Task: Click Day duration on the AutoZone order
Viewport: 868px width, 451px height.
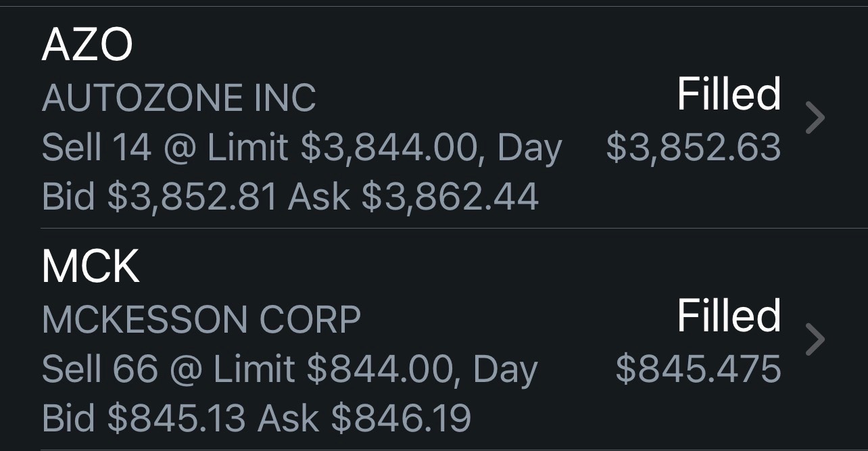Action: tap(529, 147)
